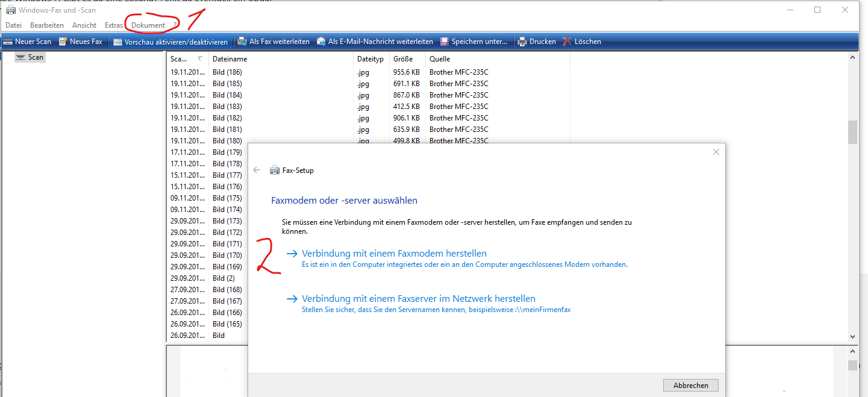Select the row Bild (166)

coord(207,313)
